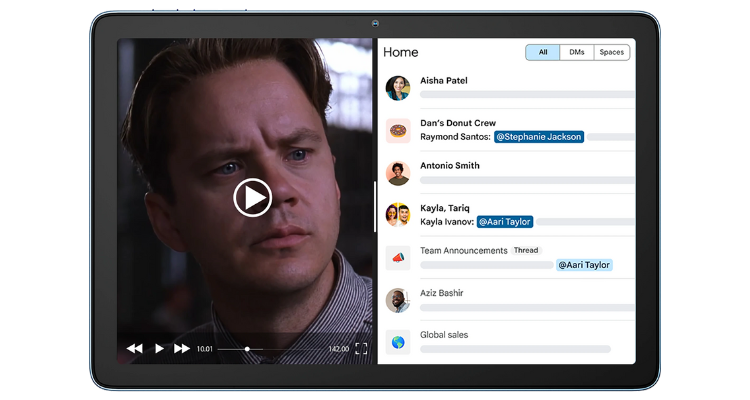Open the Thread label in Team Announcements

click(x=526, y=250)
